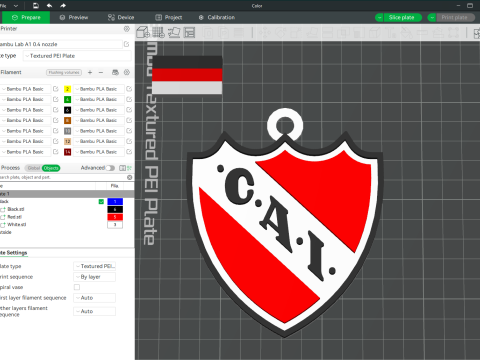Screen dimensions: 480x360
Task: Edit preset icon for filament 8
Action: tap(129, 120)
